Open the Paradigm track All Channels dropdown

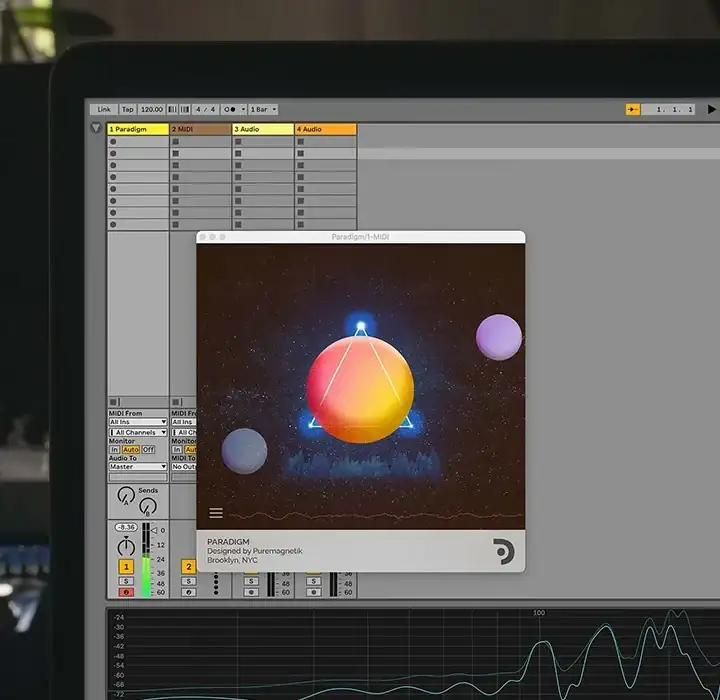(138, 432)
